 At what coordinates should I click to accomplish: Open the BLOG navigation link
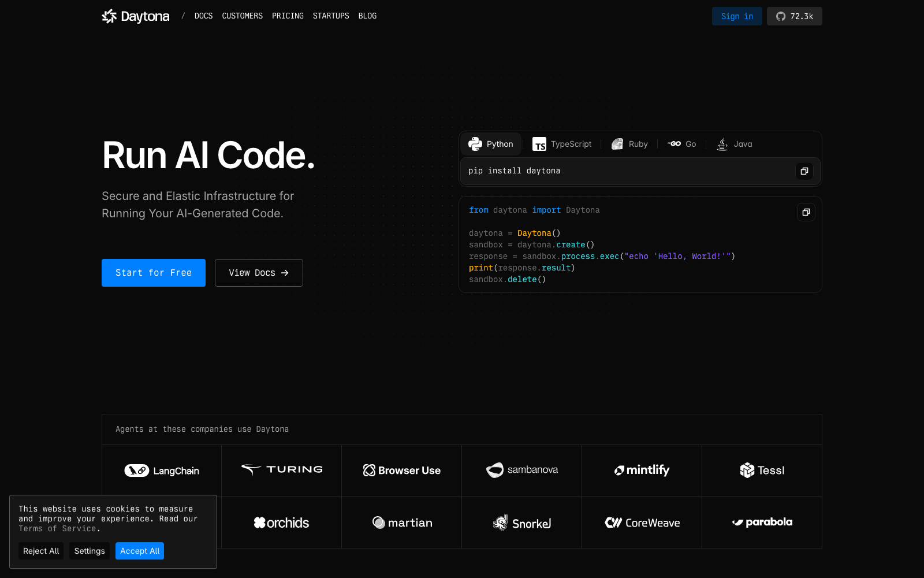click(x=367, y=16)
